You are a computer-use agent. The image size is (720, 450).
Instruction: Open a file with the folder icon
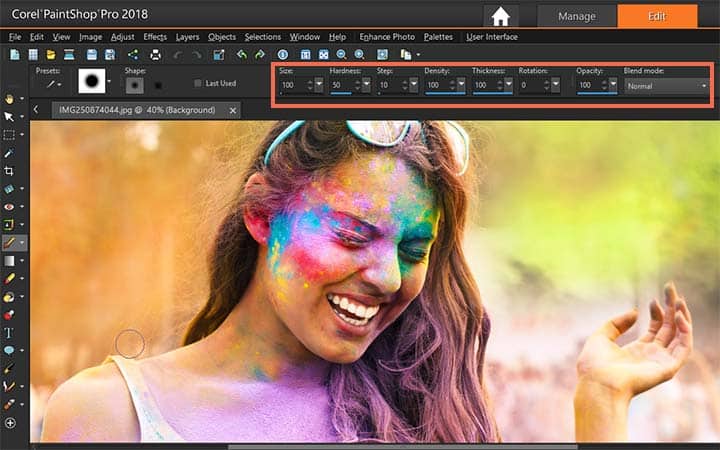click(x=51, y=55)
